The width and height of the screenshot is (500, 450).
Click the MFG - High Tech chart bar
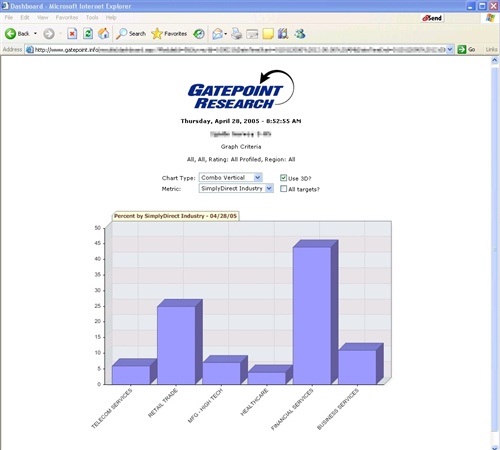(221, 373)
